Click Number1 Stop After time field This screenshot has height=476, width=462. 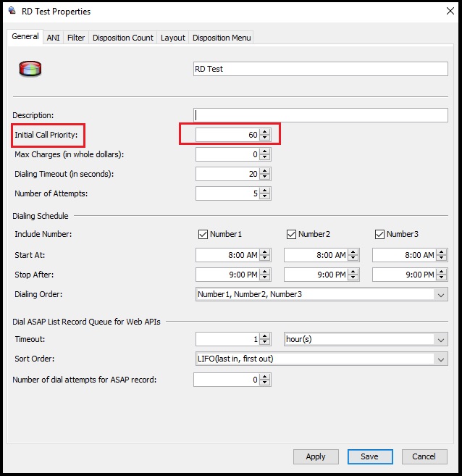click(227, 275)
